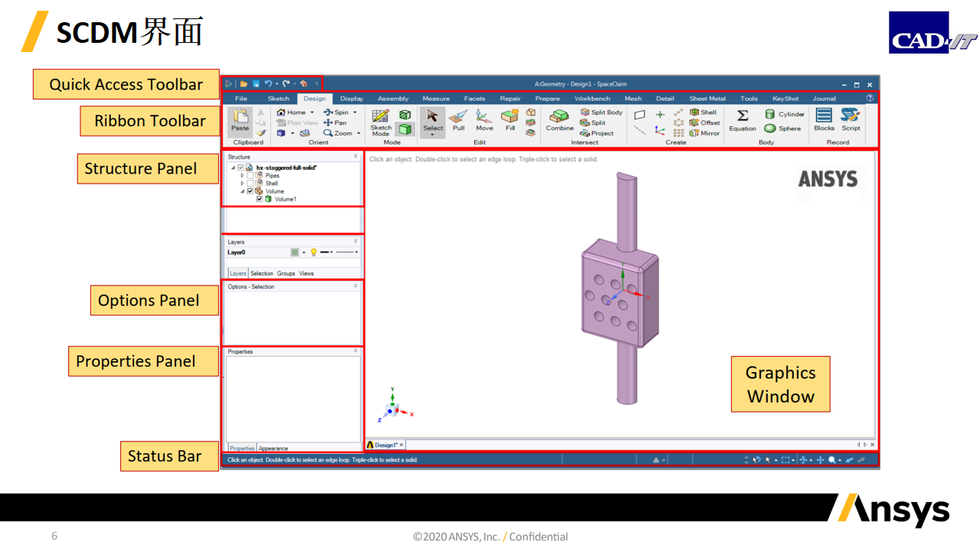Activate the Zoom tool
The width and height of the screenshot is (980, 551).
pyautogui.click(x=338, y=133)
